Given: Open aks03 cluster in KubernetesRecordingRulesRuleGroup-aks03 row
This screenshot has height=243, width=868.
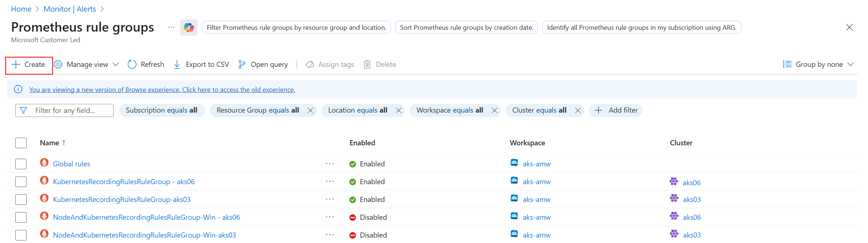Looking at the screenshot, I should [x=692, y=200].
